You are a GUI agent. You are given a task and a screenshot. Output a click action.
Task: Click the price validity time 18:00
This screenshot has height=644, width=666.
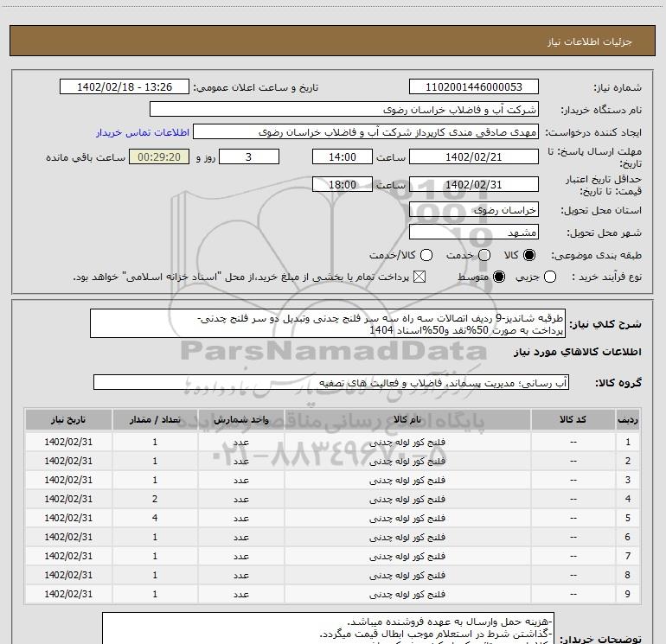(343, 184)
